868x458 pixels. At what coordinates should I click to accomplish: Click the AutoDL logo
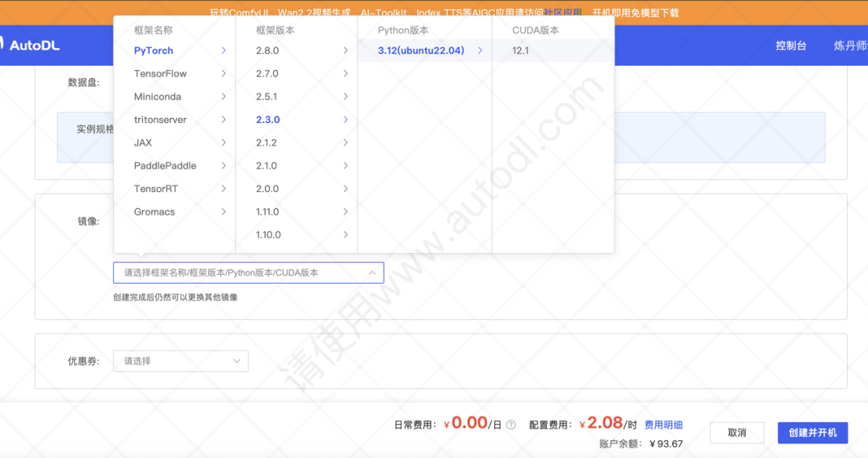(x=31, y=45)
